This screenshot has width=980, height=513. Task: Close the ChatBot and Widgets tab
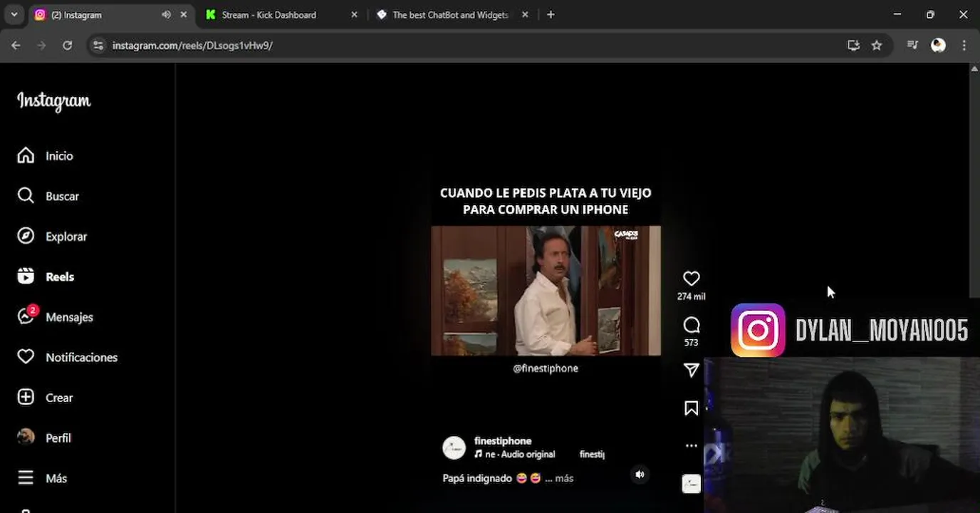(x=525, y=15)
